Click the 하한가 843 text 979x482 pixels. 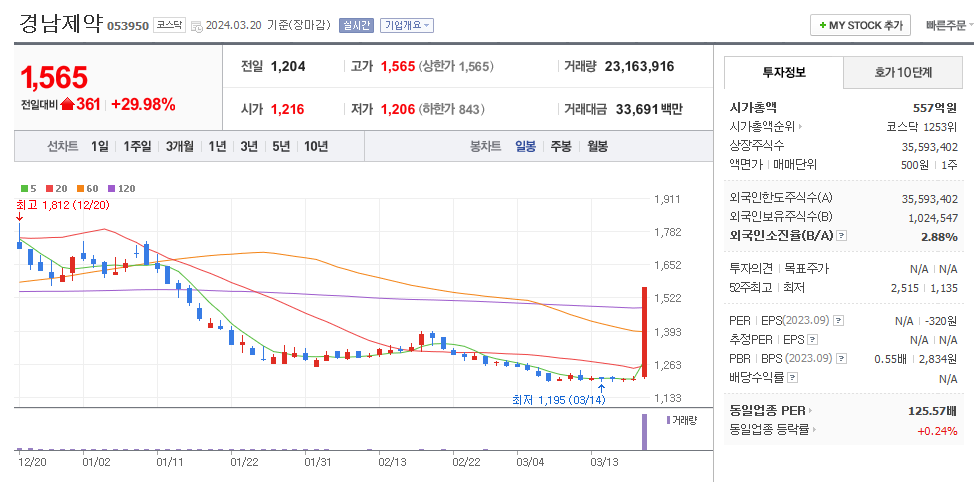(451, 109)
